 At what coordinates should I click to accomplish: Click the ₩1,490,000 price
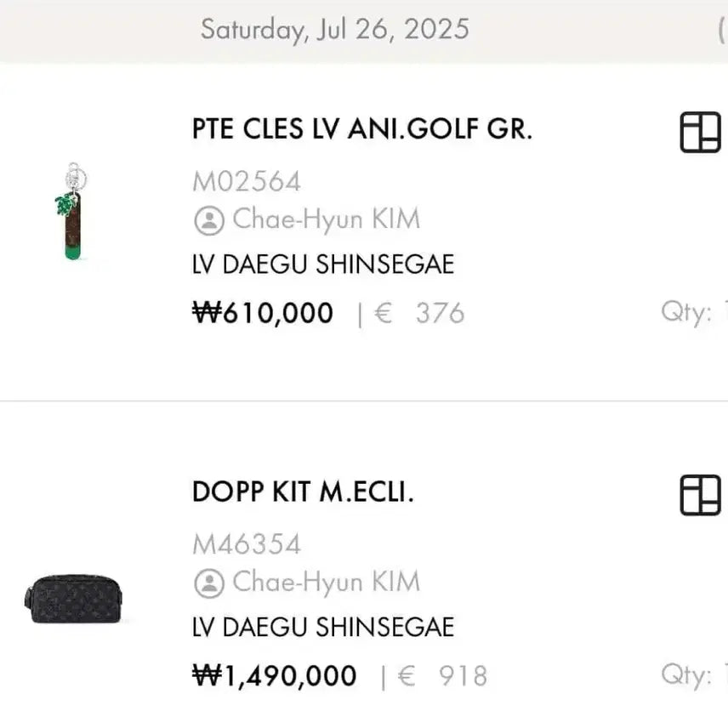[275, 675]
